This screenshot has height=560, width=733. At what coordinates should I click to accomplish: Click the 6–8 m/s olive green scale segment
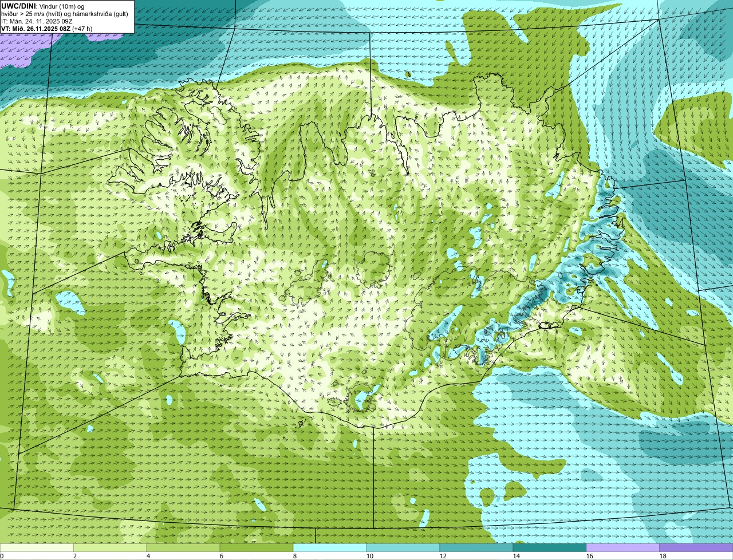click(257, 547)
